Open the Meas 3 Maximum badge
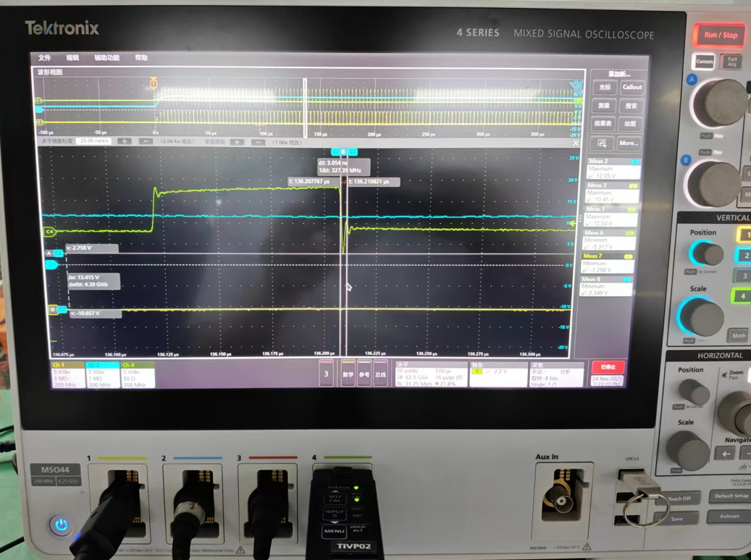 pyautogui.click(x=613, y=192)
